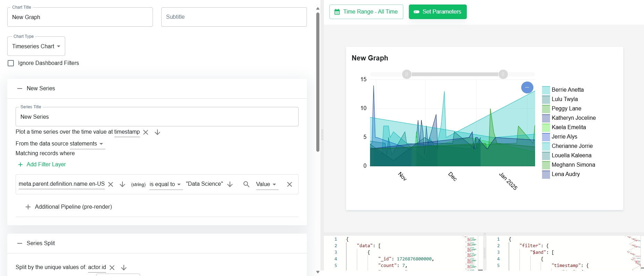The image size is (644, 276).
Task: Toggle Lulu Twyla legend series
Action: click(x=560, y=99)
